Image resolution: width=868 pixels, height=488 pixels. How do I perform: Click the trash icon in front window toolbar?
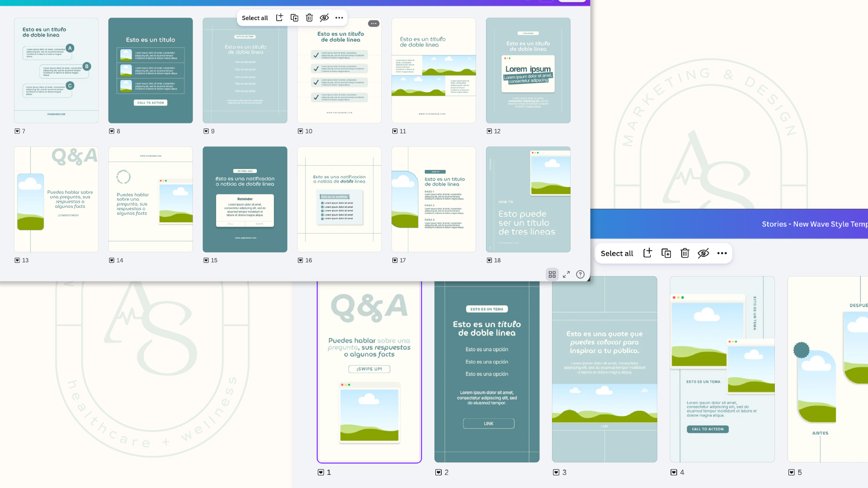point(309,18)
